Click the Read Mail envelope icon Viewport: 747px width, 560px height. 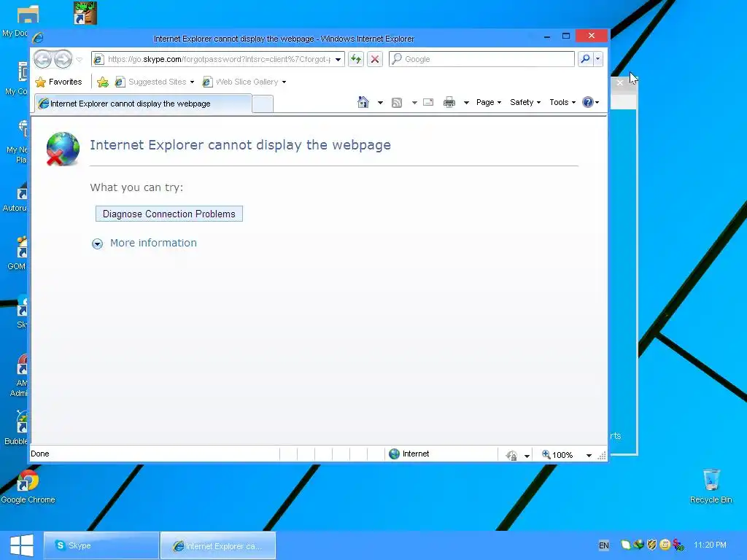[428, 102]
